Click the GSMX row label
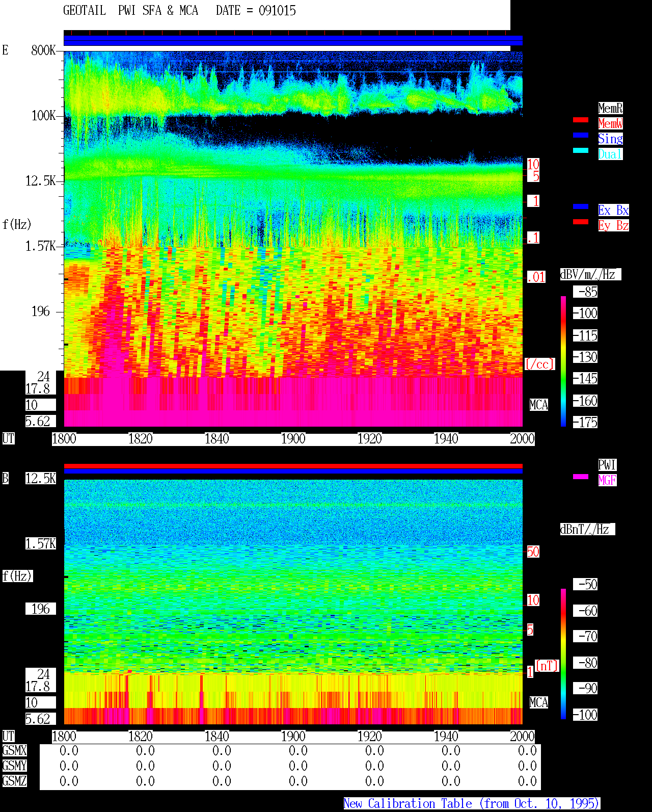 [x=14, y=750]
